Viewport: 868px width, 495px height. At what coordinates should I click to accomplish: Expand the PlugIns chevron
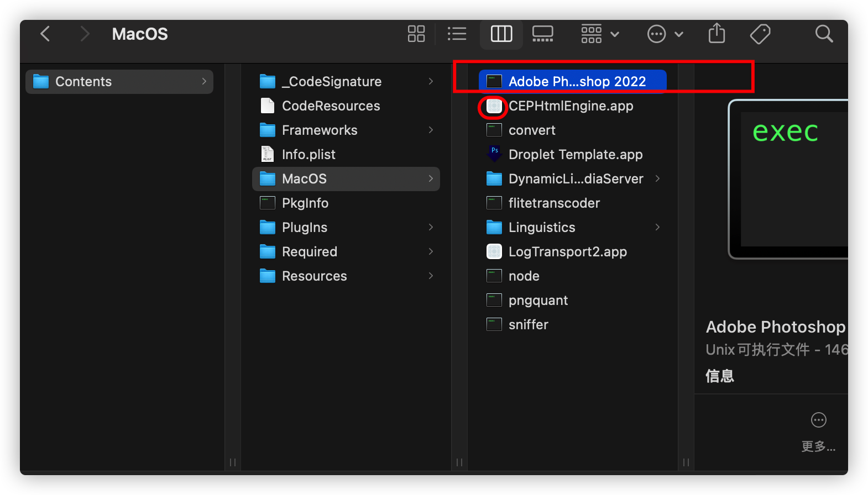point(431,227)
